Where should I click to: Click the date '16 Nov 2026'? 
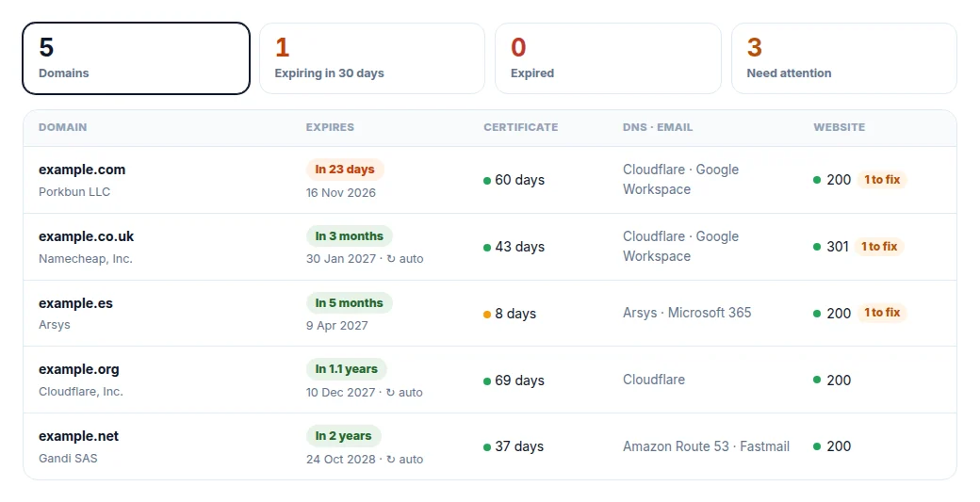pos(341,193)
